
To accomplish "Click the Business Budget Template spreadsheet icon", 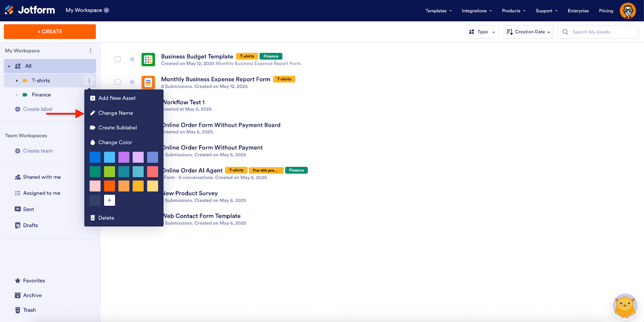I will (148, 59).
